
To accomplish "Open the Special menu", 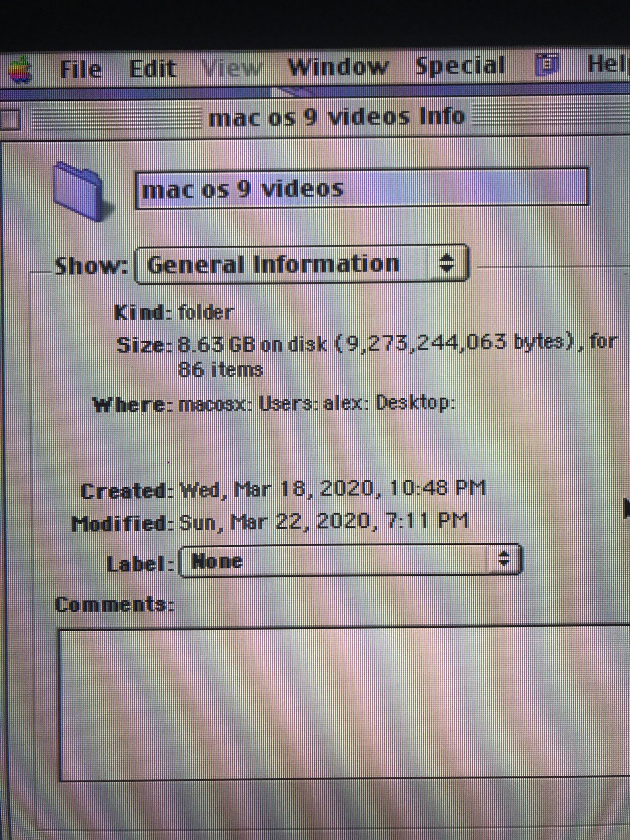I will coord(459,66).
